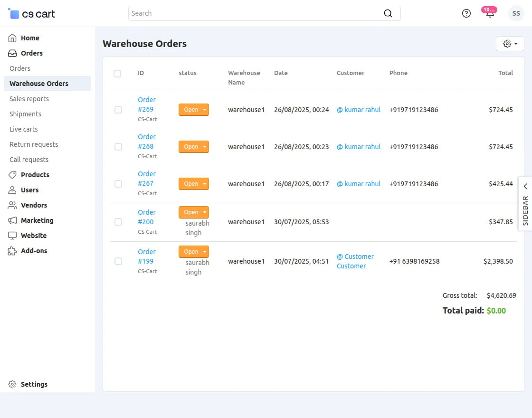The image size is (532, 418).
Task: Open Shipments in the left menu
Action: 25,114
